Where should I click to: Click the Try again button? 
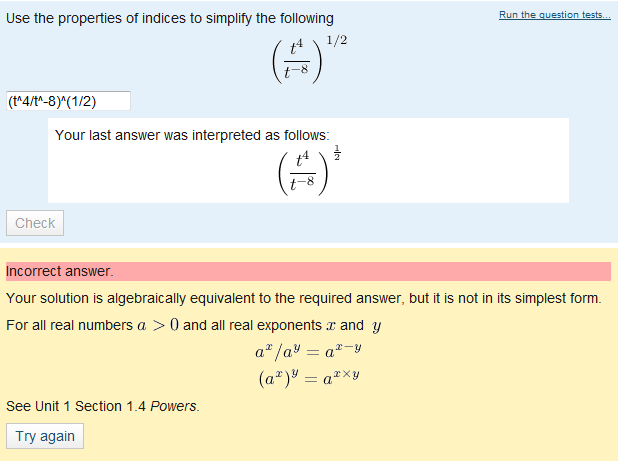tap(45, 436)
